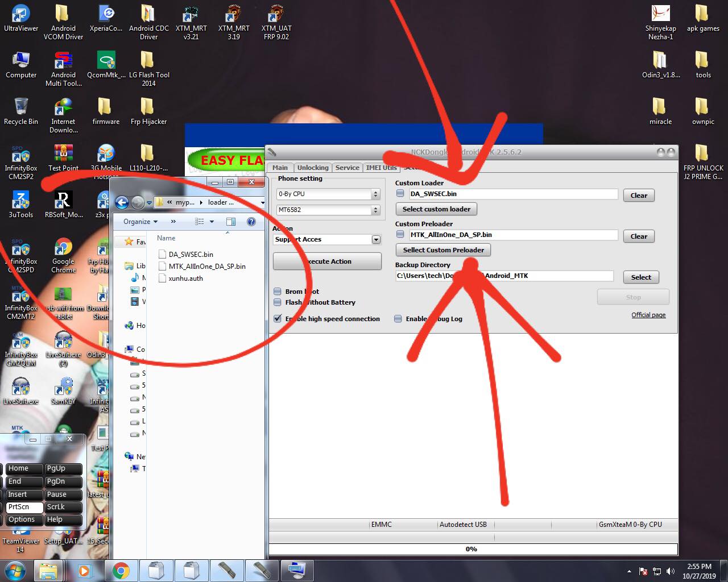
Task: Open the IMEI Utils tab
Action: (x=381, y=168)
